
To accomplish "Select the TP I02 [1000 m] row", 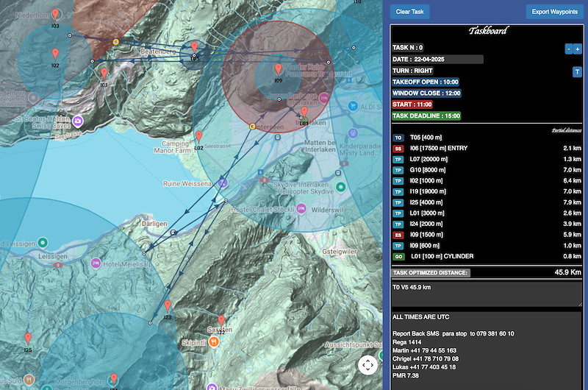I will (487, 180).
